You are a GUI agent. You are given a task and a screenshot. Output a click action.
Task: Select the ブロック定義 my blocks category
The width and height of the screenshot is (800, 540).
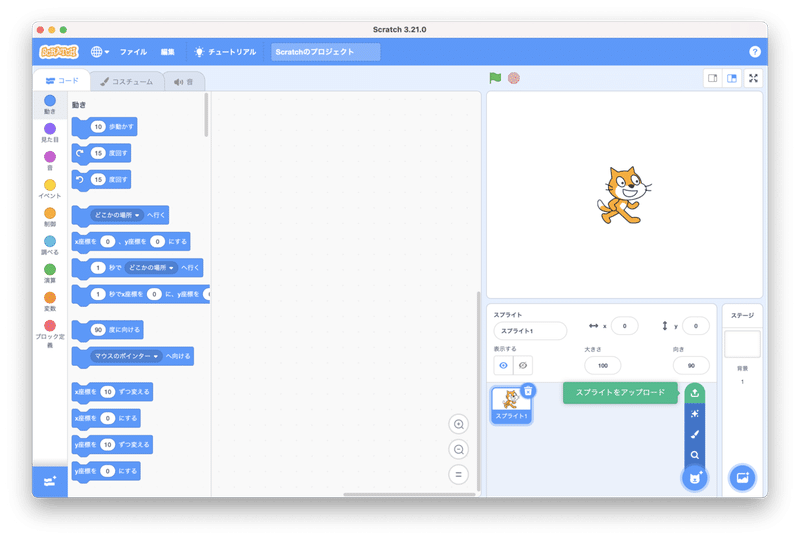(x=50, y=334)
